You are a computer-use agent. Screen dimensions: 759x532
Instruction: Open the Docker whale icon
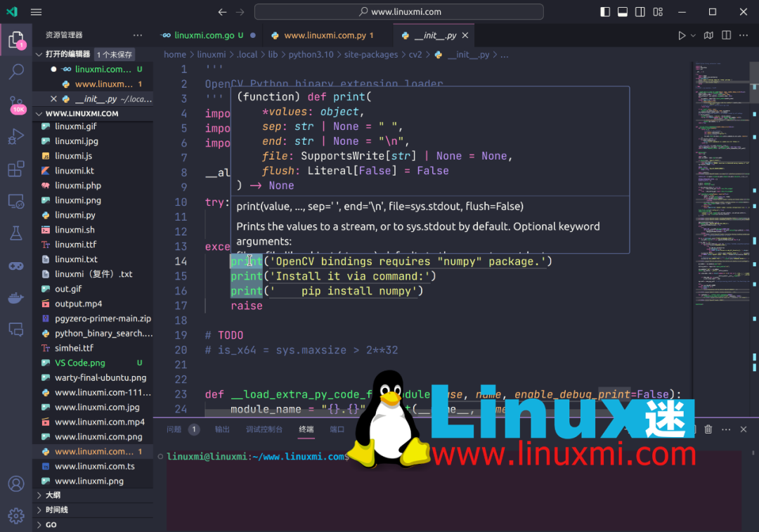pyautogui.click(x=16, y=298)
